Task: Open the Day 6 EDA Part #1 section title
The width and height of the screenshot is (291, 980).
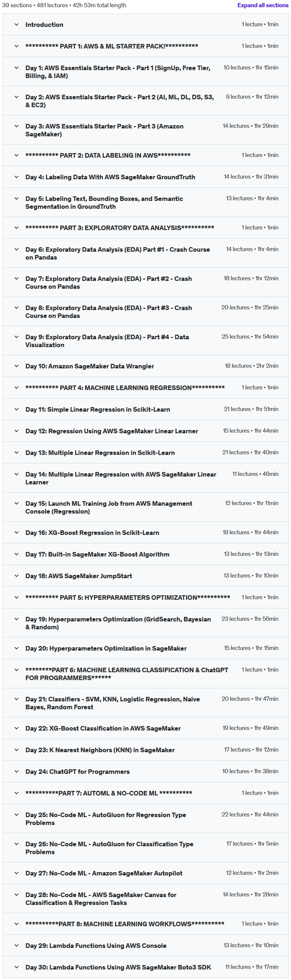Action: (x=118, y=253)
